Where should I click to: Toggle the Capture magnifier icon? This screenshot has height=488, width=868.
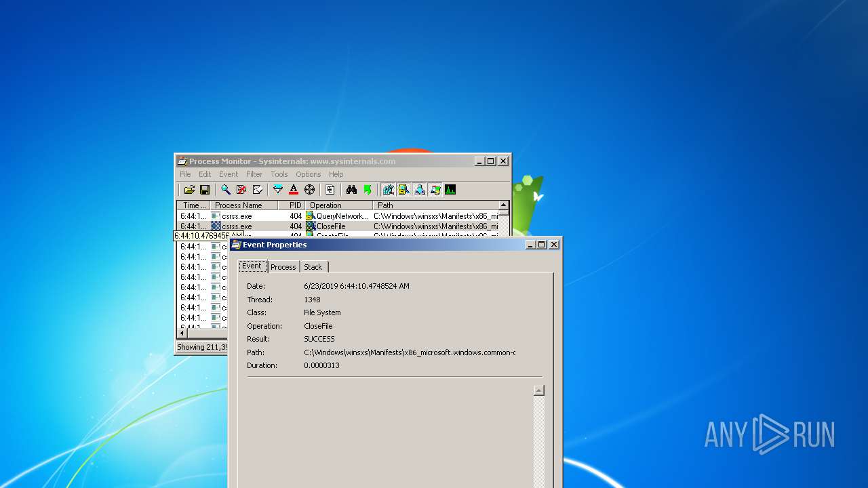226,190
